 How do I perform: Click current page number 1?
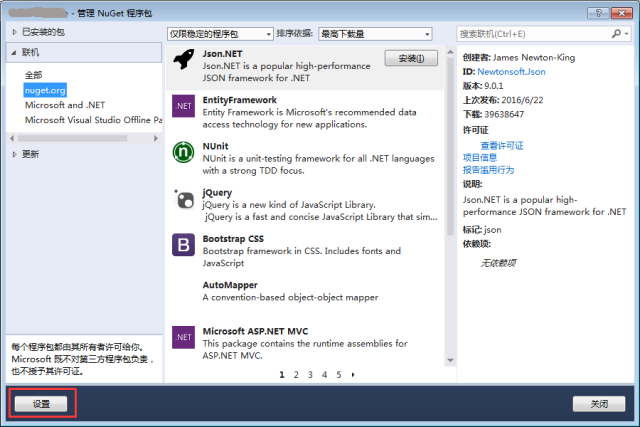point(282,375)
